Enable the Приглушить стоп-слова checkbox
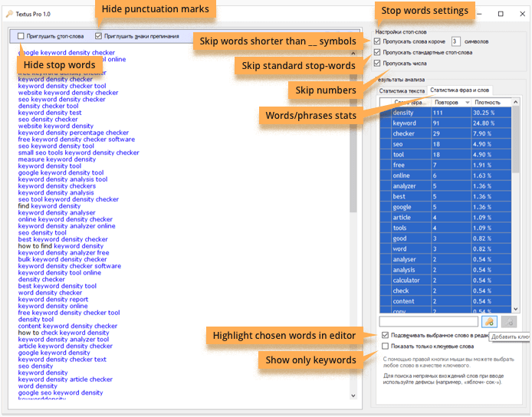The image size is (532, 417). [x=21, y=36]
